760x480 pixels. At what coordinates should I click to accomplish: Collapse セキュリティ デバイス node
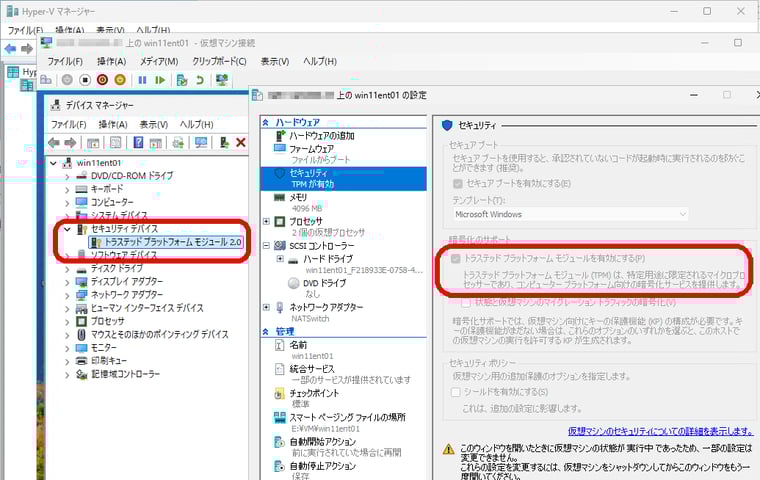point(67,229)
